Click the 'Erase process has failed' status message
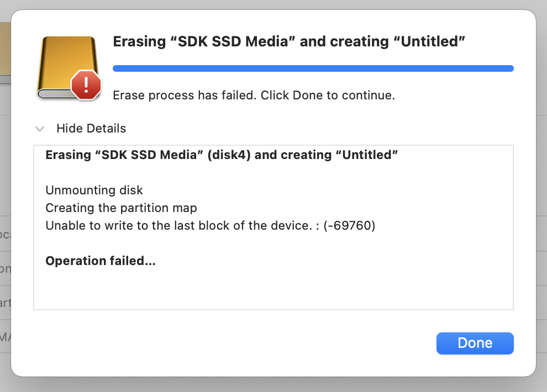Image resolution: width=547 pixels, height=392 pixels. (185, 95)
